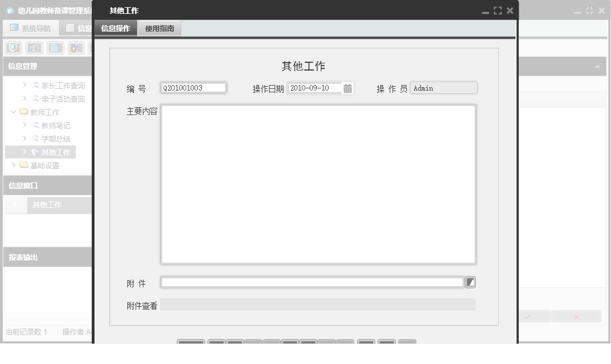Expand the 家长工作查询 node
This screenshot has width=611, height=364.
pyautogui.click(x=24, y=86)
